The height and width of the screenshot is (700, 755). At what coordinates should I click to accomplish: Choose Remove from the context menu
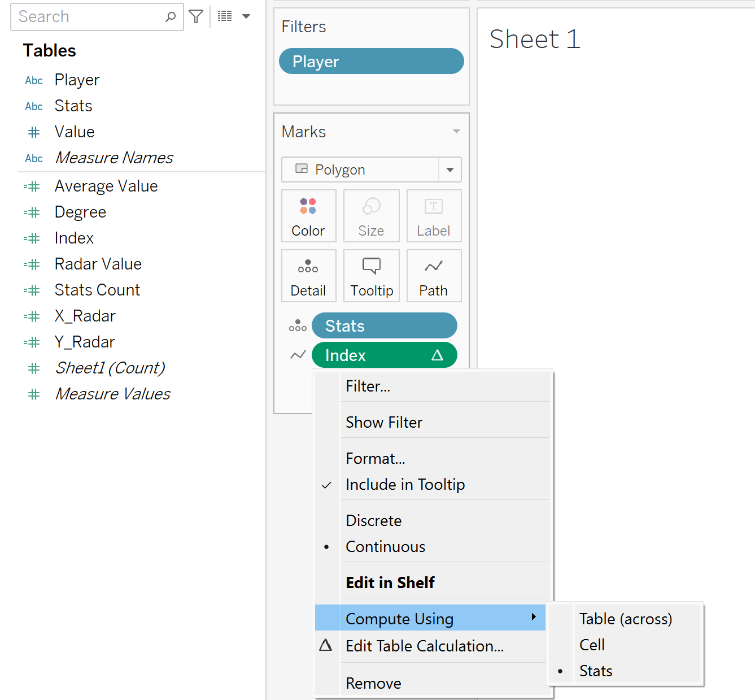point(373,684)
